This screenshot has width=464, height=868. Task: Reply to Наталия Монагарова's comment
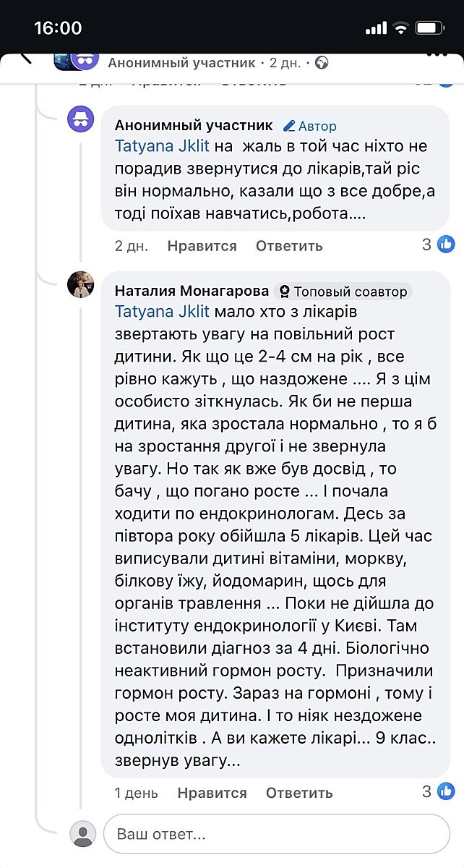pos(299,793)
